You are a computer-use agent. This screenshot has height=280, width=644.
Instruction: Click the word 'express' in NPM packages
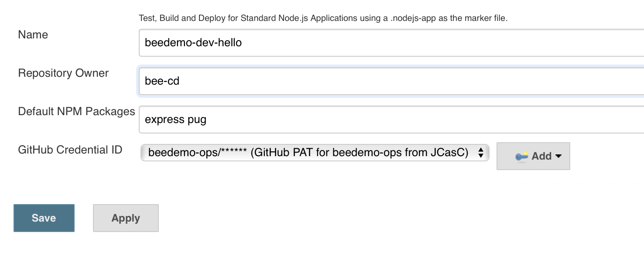(164, 120)
